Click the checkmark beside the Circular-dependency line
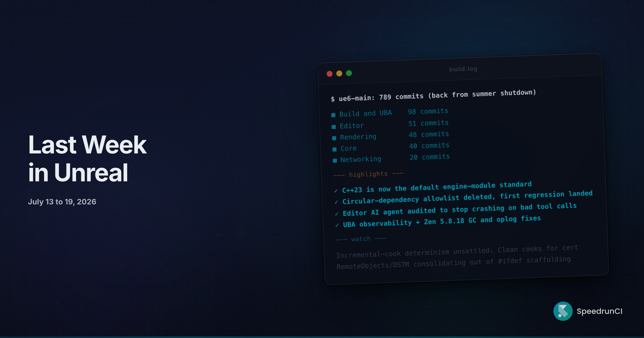Viewport: 644px width, 338px height. pos(336,202)
